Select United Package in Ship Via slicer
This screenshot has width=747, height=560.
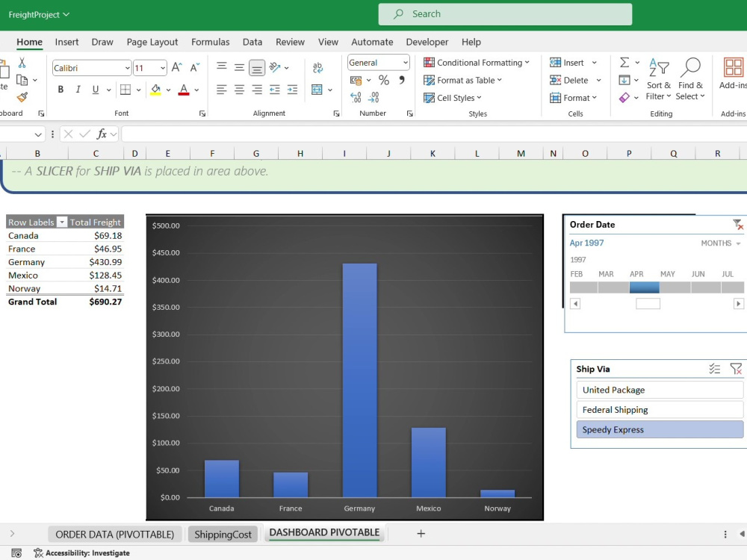click(660, 390)
